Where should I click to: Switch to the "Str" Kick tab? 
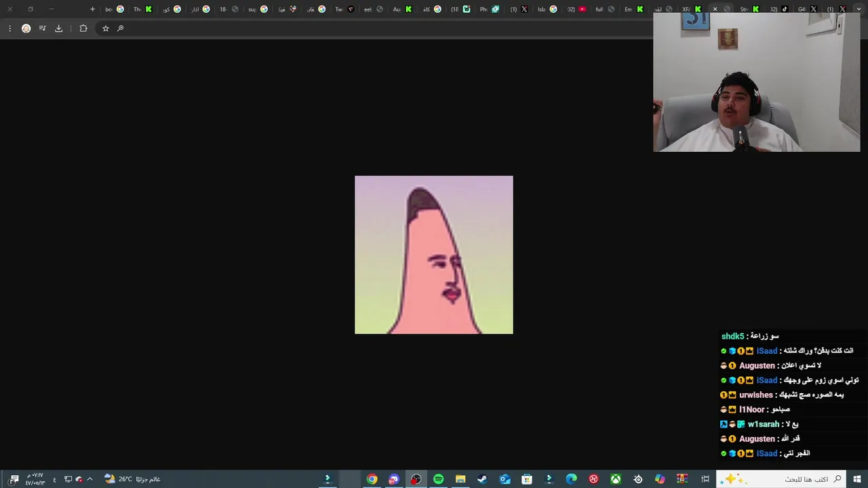(x=749, y=9)
